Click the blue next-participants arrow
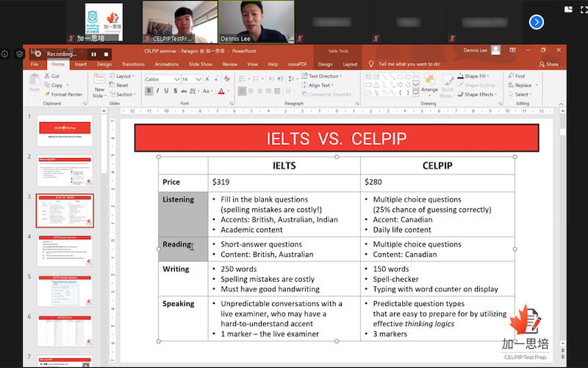 [537, 22]
